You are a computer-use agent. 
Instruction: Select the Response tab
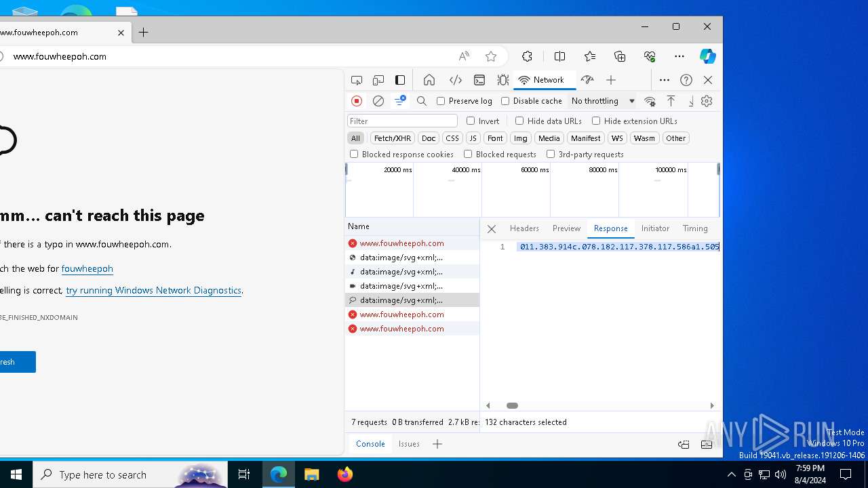pos(610,228)
